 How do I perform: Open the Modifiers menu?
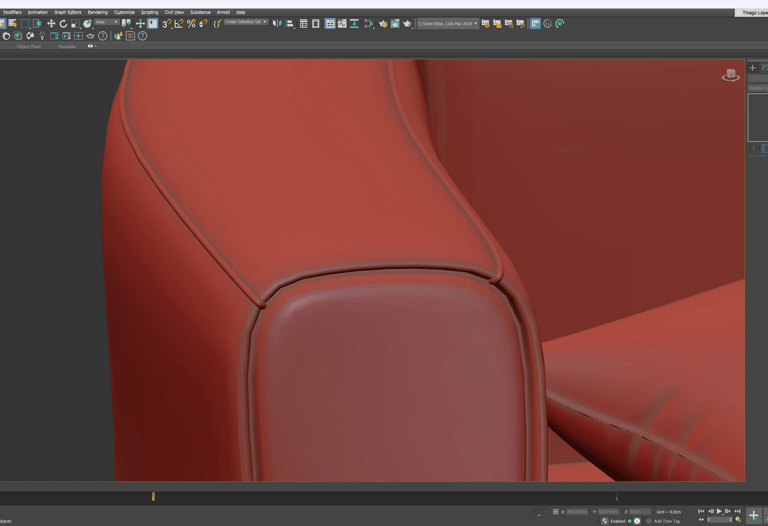(12, 12)
